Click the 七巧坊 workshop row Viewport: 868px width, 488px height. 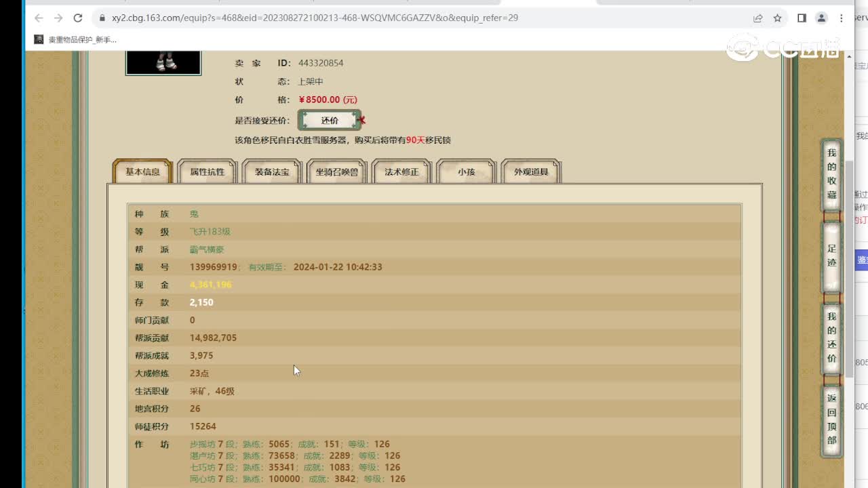(x=295, y=468)
